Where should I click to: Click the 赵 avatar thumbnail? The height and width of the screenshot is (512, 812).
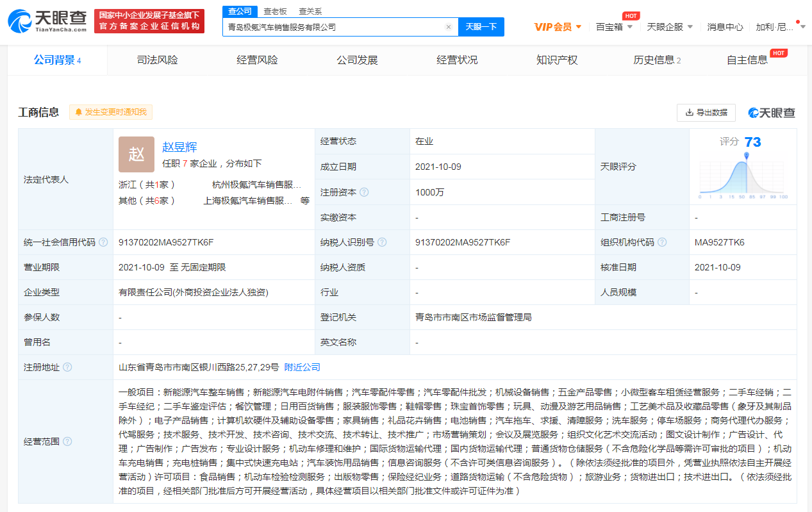(136, 154)
